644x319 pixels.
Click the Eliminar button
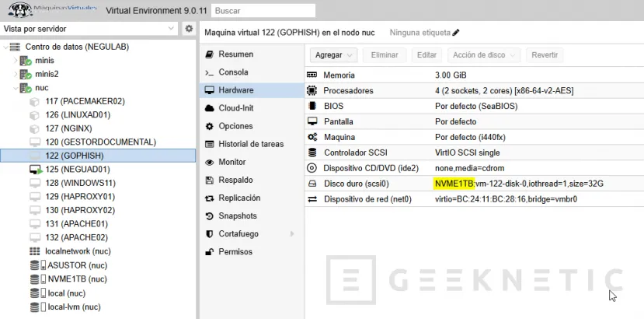click(x=385, y=55)
